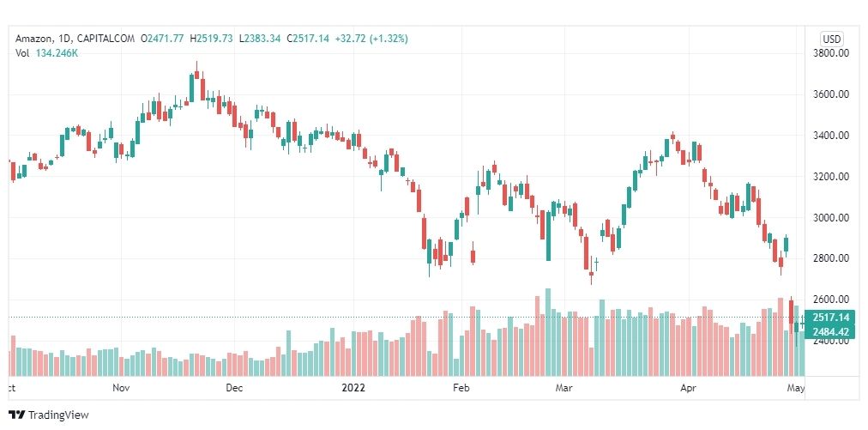868x430 pixels.
Task: Open the TradingView text link
Action: click(58, 415)
